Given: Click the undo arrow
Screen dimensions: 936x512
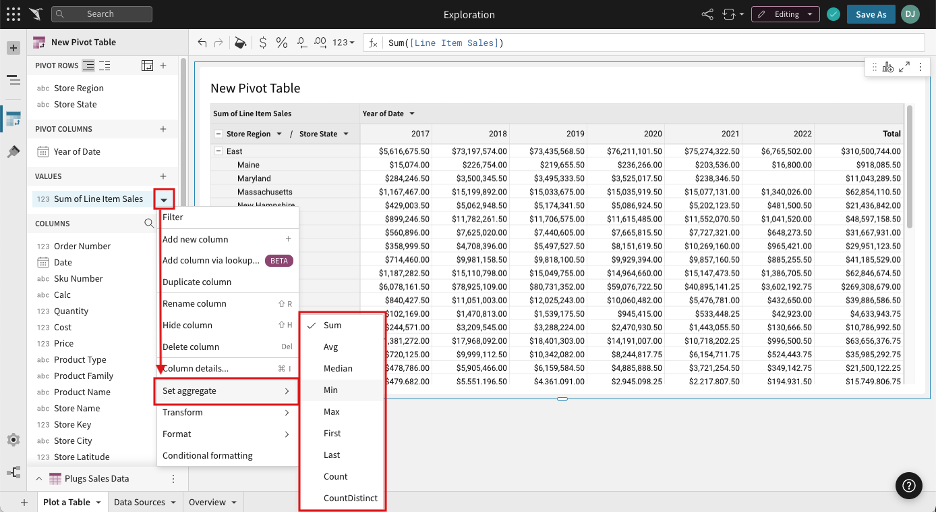Looking at the screenshot, I should point(203,43).
